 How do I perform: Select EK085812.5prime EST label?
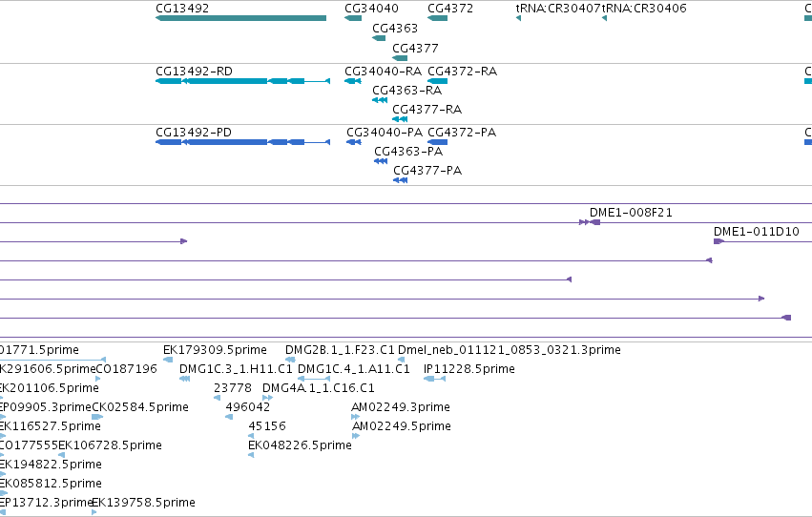point(51,484)
